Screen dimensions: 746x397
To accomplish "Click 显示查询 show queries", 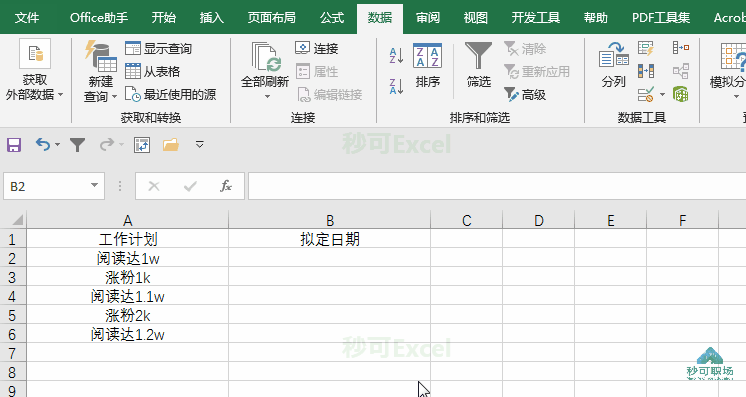I will 158,48.
